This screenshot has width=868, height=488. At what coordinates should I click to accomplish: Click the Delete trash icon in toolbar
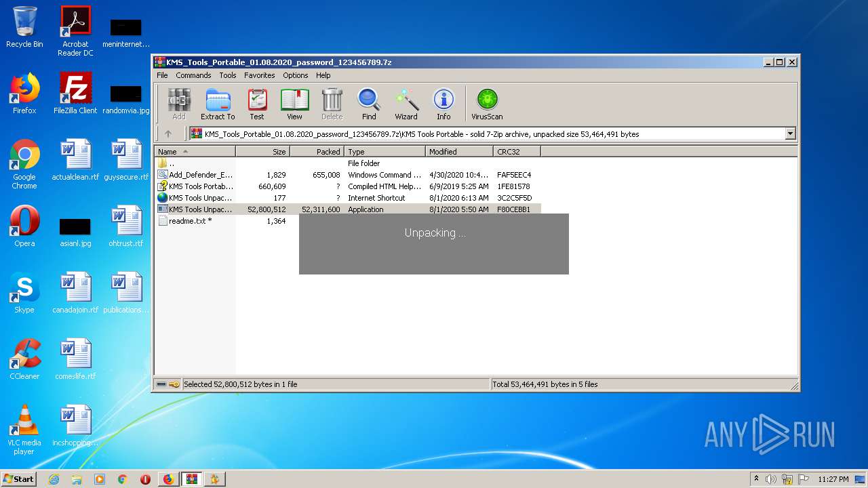[x=332, y=104]
